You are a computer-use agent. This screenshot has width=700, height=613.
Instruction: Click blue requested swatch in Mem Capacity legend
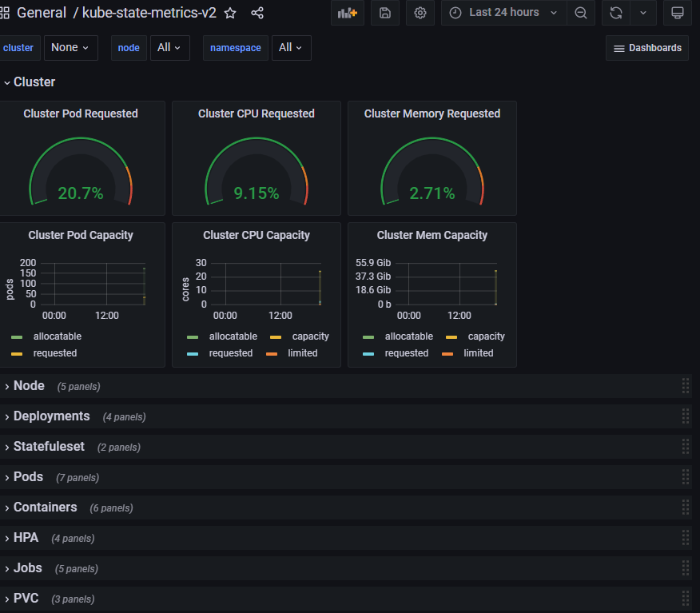[x=368, y=354]
